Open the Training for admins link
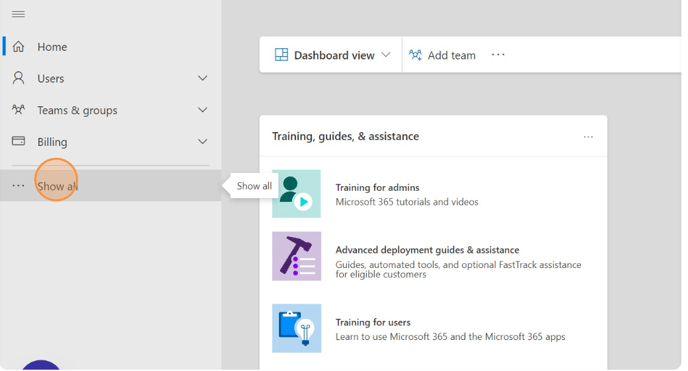 coord(377,187)
